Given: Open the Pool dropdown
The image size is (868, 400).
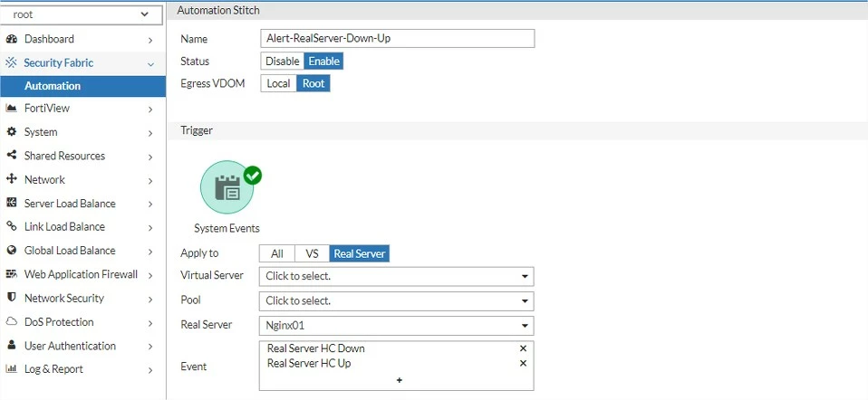Looking at the screenshot, I should 396,301.
